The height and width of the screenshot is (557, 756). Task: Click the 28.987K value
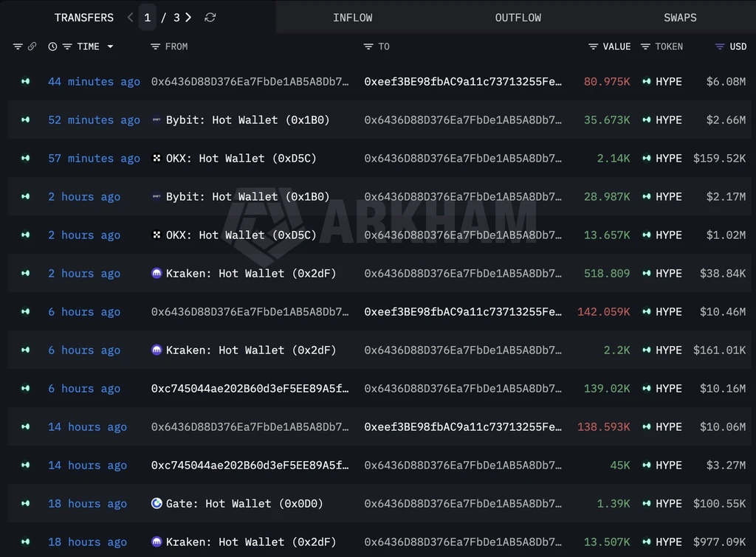coord(607,197)
